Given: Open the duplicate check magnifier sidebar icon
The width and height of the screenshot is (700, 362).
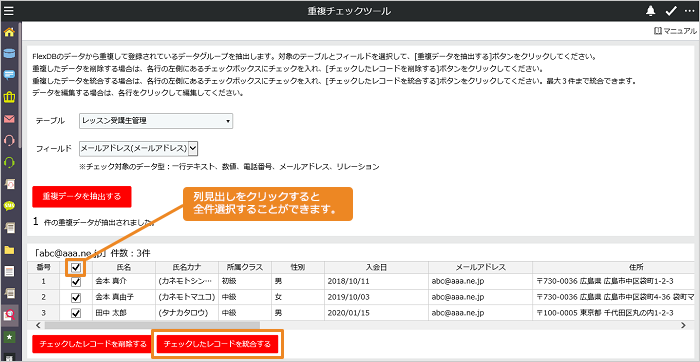Looking at the screenshot, I should [x=9, y=315].
